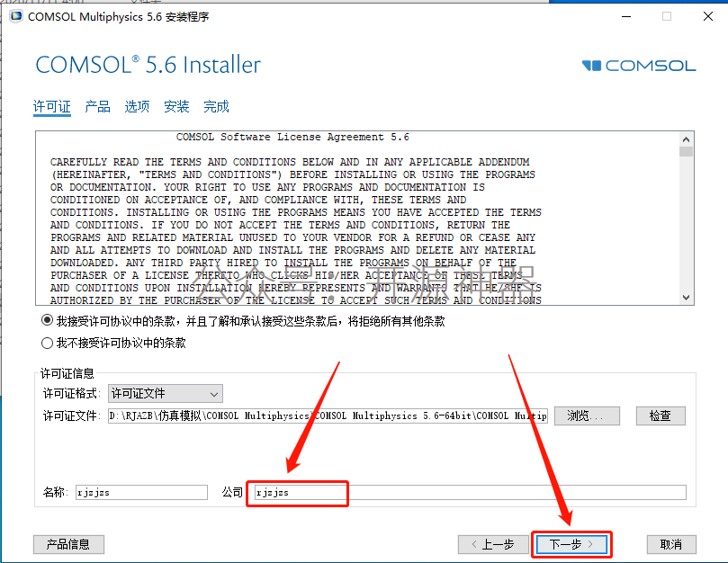728x563 pixels.
Task: Click the 下一步 next button
Action: [571, 544]
